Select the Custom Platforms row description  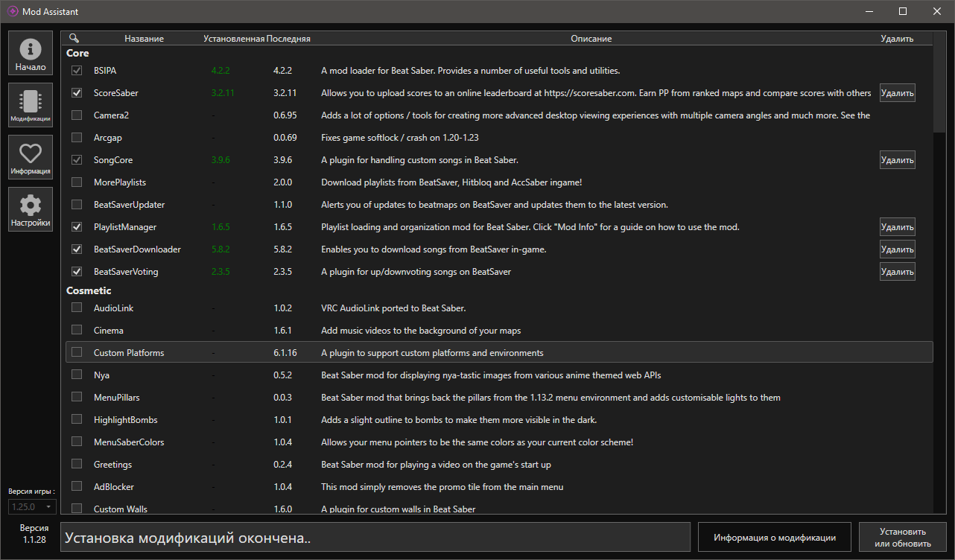click(432, 353)
